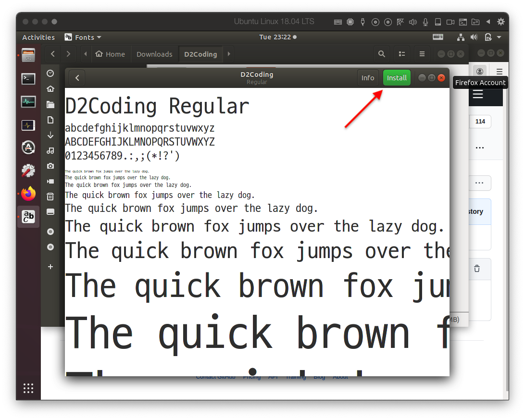Screen dimensions: 525x420
Task: Open Firefox hamburger menu
Action: coord(499,71)
